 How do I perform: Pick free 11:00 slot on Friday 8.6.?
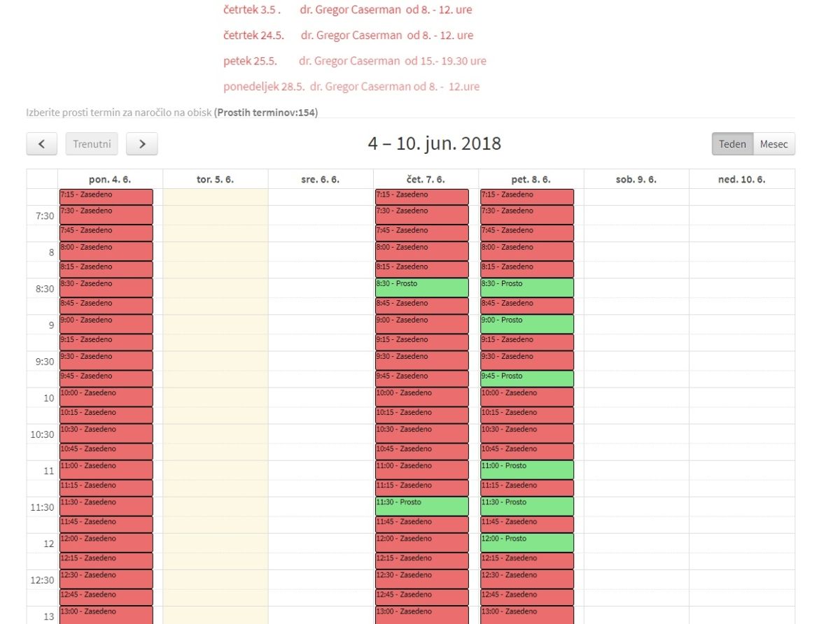coord(526,469)
